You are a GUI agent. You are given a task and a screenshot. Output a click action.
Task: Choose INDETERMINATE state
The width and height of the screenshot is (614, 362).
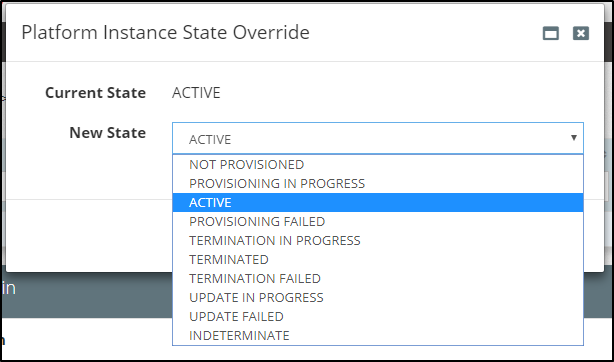coord(378,335)
